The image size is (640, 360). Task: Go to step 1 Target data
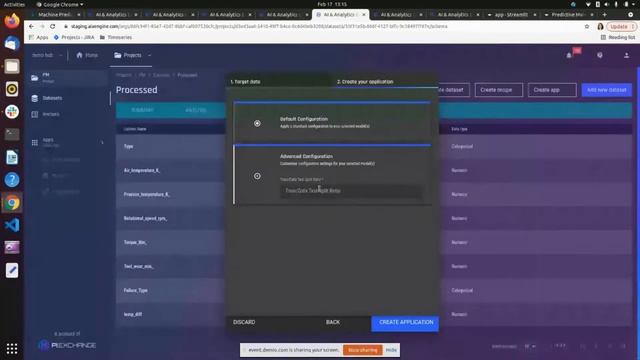(x=245, y=82)
